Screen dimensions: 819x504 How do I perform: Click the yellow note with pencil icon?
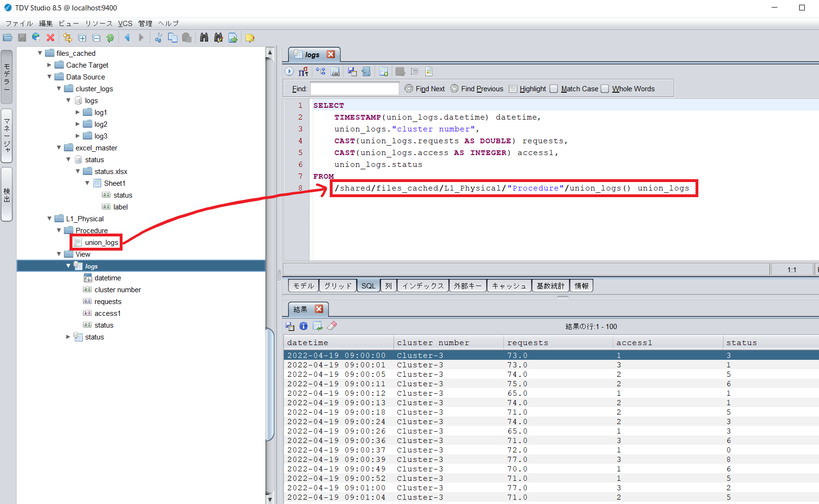point(250,38)
